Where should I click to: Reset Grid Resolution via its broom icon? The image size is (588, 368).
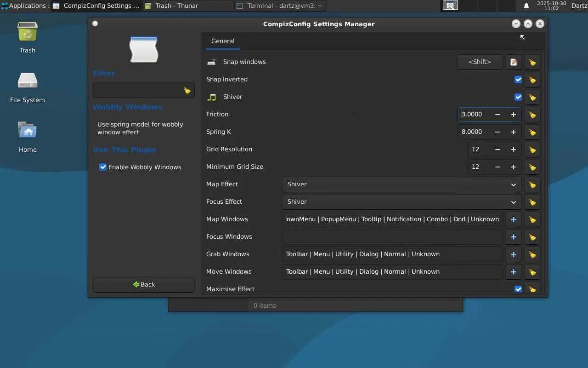coord(532,149)
